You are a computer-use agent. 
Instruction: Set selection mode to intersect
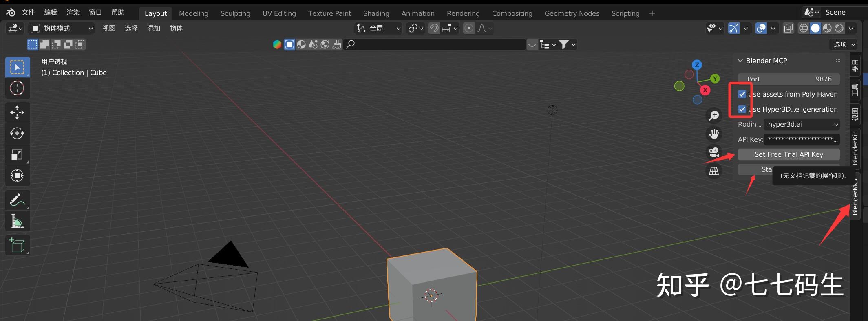tap(80, 44)
